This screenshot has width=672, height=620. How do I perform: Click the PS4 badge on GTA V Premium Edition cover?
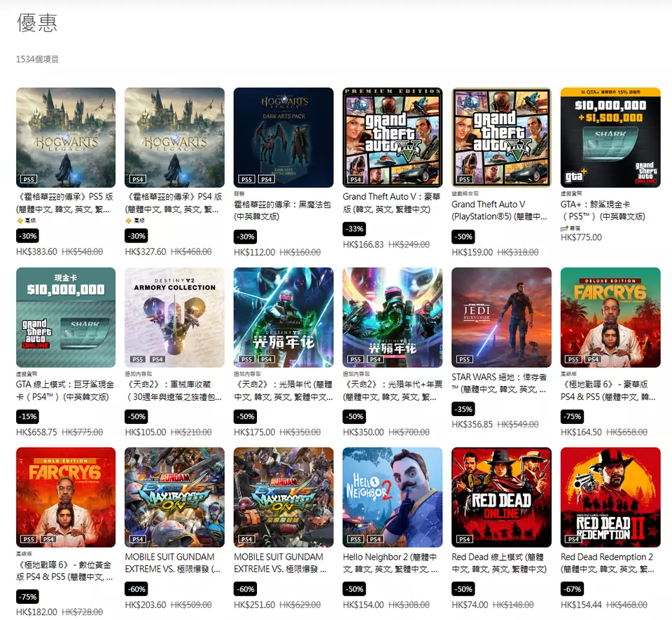point(356,179)
